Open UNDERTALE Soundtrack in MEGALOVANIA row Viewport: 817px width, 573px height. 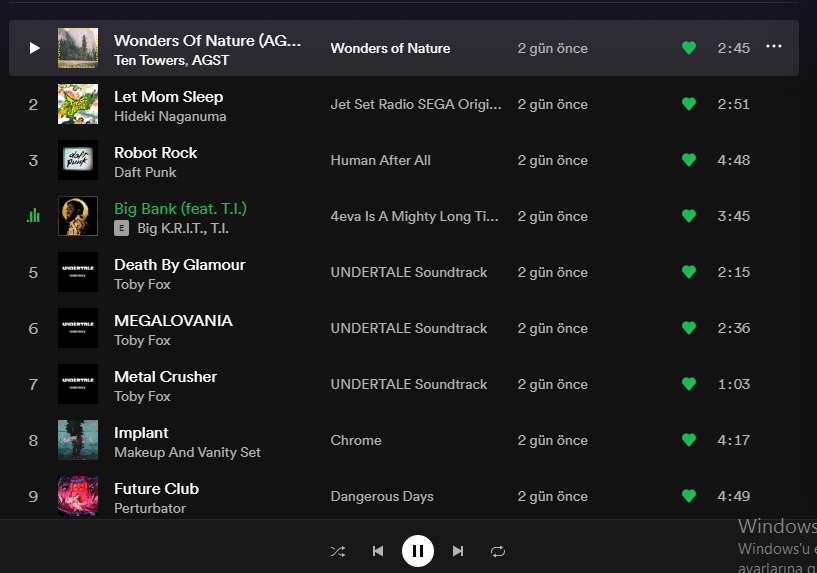click(408, 328)
